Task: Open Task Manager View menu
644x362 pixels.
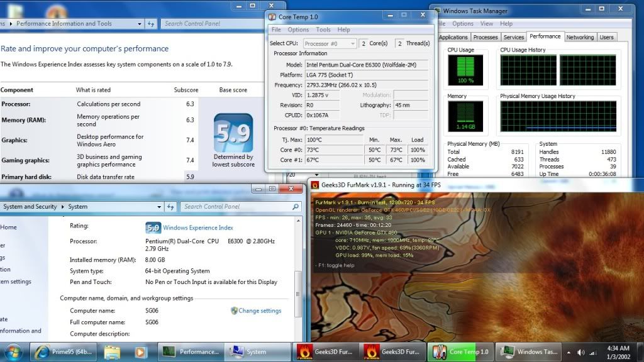Action: (487, 24)
